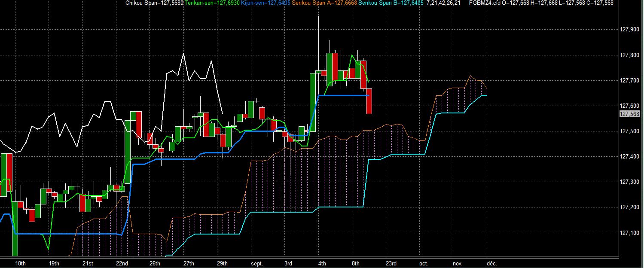This screenshot has height=268, width=644.
Task: Click the Senkou Span A=127,6668 label
Action: 324,3
